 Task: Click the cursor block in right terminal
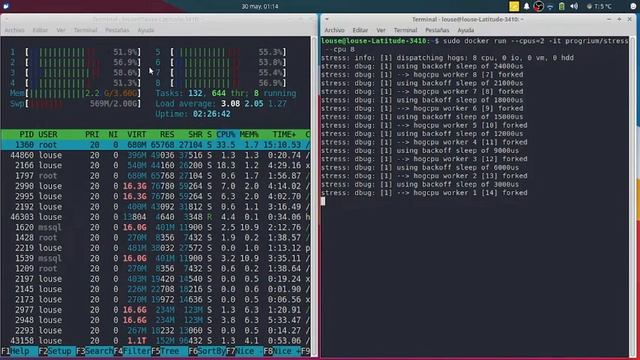(323, 201)
